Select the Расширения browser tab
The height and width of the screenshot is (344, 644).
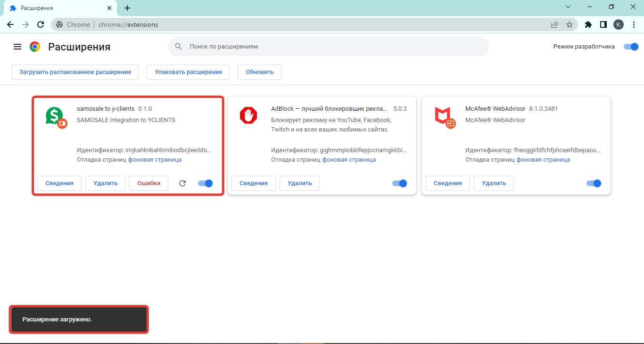60,8
